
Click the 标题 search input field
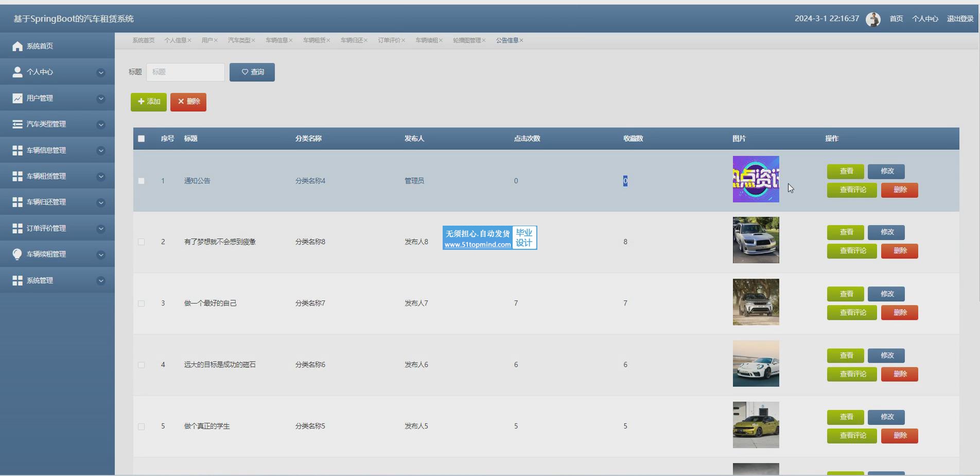pyautogui.click(x=185, y=72)
